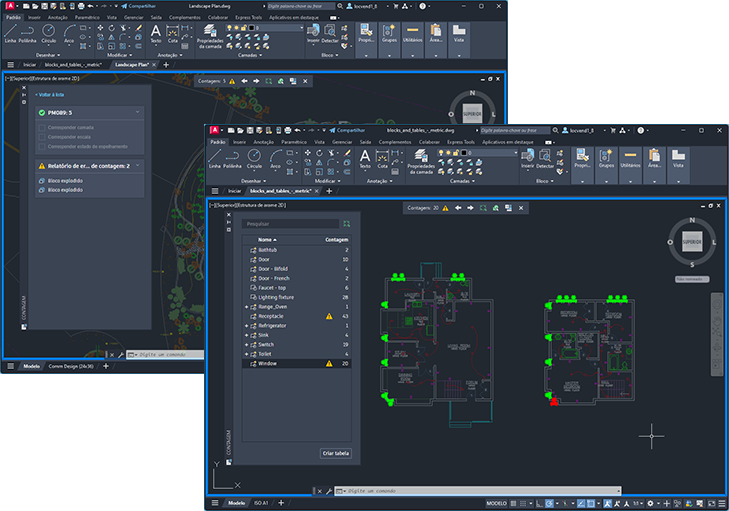729x511 pixels.
Task: Click the Inserir block icon in the blocks_and_tables window
Action: click(x=528, y=159)
